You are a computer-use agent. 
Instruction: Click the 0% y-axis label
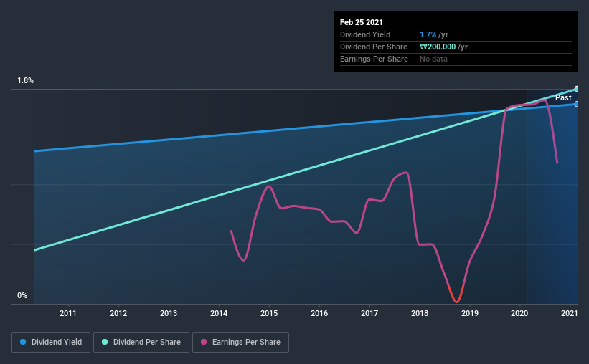22,295
